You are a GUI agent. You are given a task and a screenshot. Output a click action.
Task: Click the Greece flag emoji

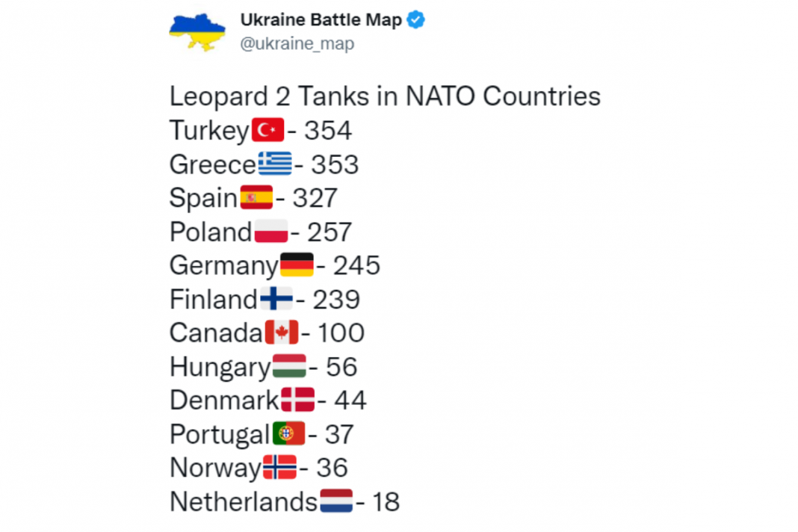[x=275, y=164]
